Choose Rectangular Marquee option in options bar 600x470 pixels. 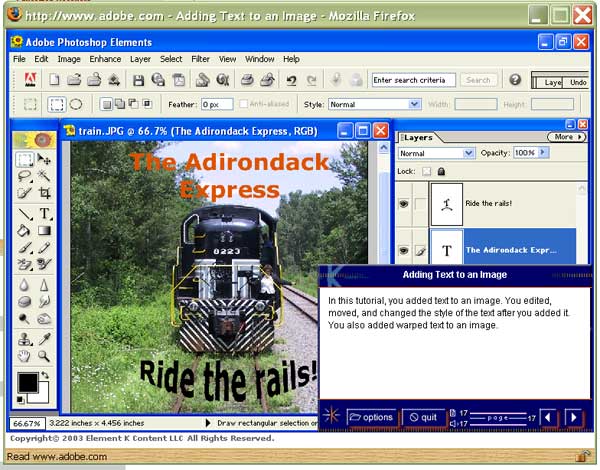(57, 104)
